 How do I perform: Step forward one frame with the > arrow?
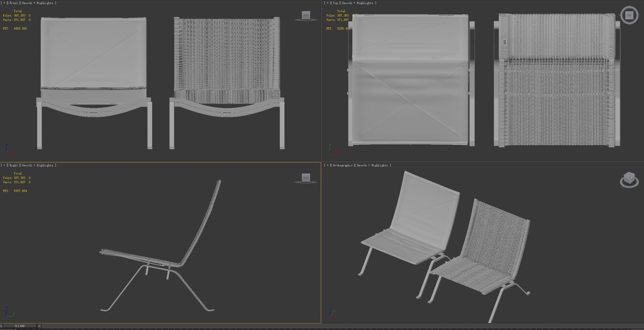(39, 326)
